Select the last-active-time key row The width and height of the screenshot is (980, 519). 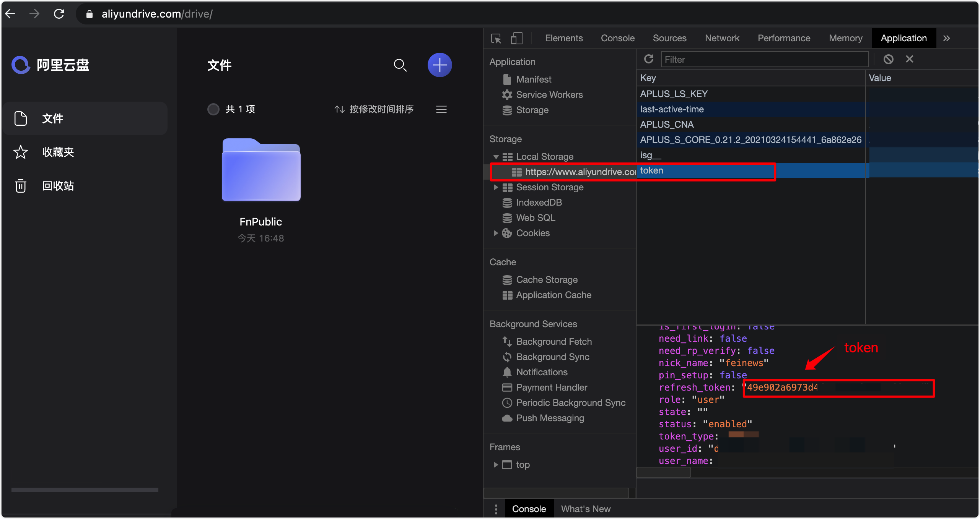(807, 109)
